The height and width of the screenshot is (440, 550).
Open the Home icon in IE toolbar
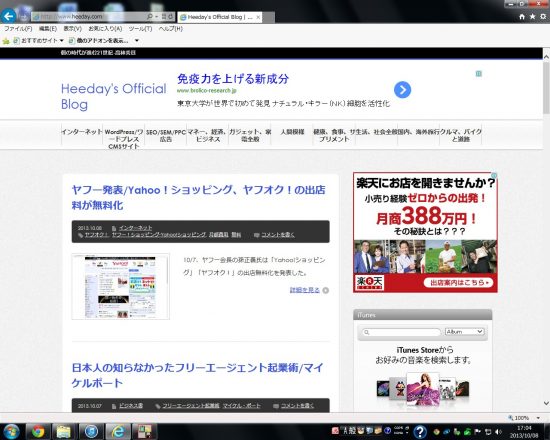(x=522, y=16)
